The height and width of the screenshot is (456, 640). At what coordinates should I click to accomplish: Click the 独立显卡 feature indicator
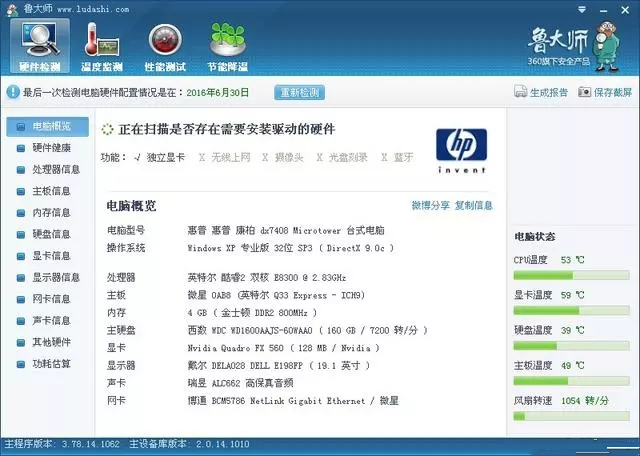coord(159,157)
